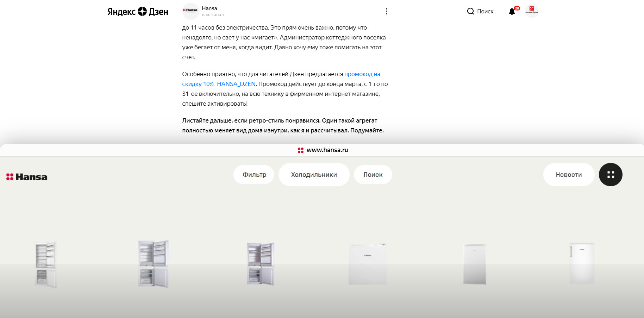Click the Поиск button in Hansa site
The image size is (644, 318).
[373, 175]
